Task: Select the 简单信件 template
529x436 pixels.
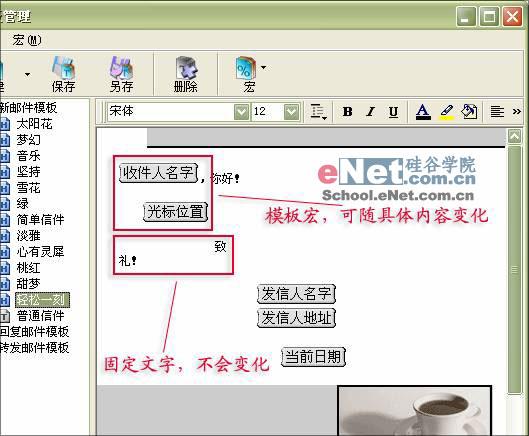Action: (40, 220)
